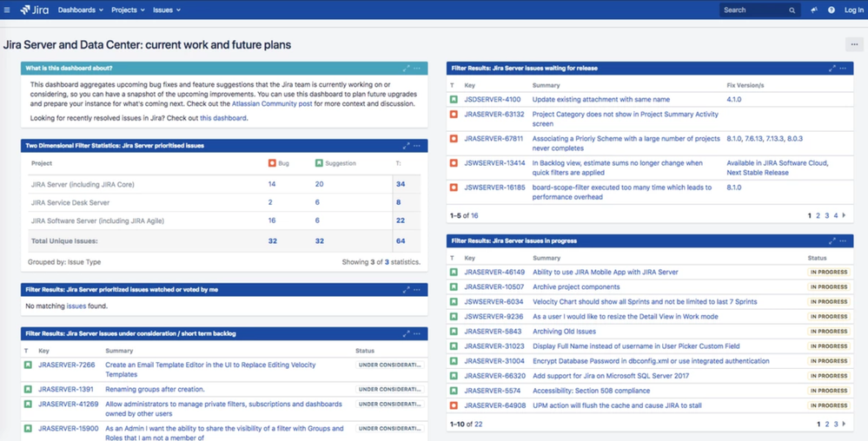This screenshot has width=868, height=441.
Task: Click Log In in the top bar
Action: 853,10
